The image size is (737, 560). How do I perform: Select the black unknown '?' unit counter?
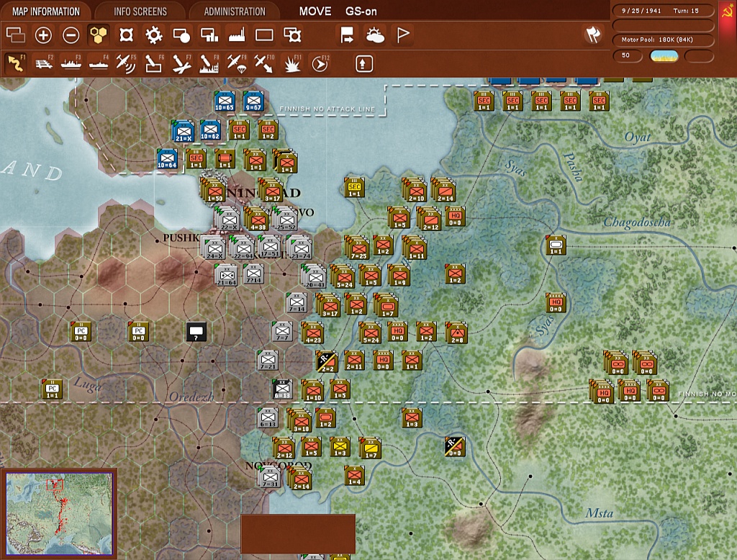(196, 332)
